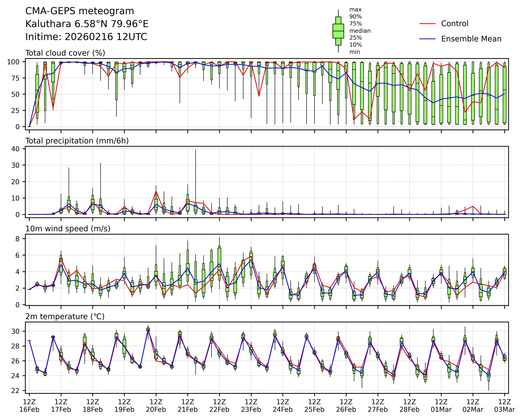Click the 12Z 01Mar axis label
This screenshot has height=420, width=522.
click(x=441, y=406)
